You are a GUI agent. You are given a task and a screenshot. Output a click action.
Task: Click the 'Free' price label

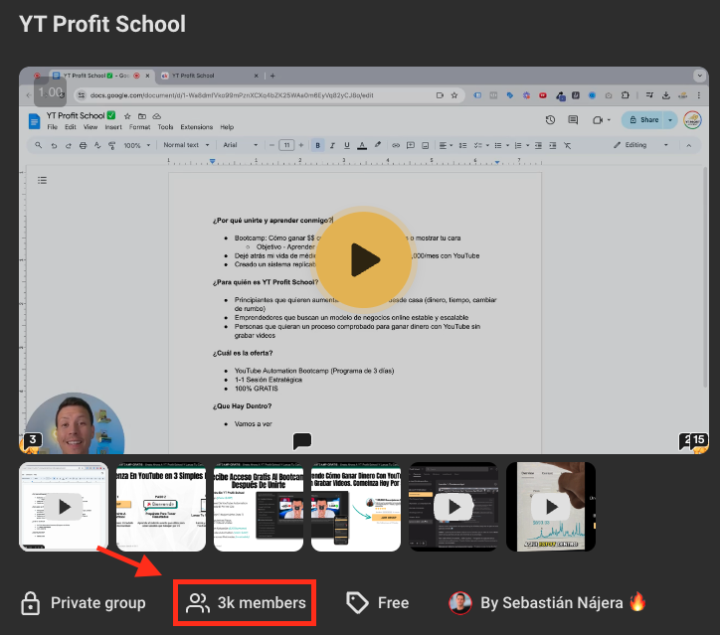393,603
